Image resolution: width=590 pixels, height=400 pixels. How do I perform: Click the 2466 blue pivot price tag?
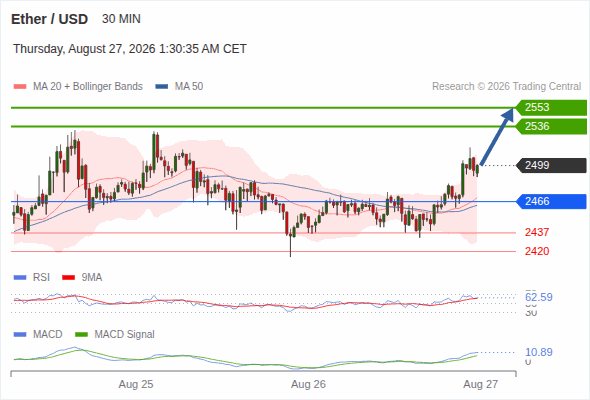click(551, 201)
